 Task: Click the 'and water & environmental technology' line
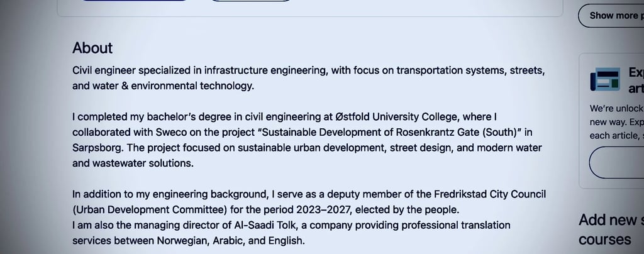pyautogui.click(x=163, y=86)
